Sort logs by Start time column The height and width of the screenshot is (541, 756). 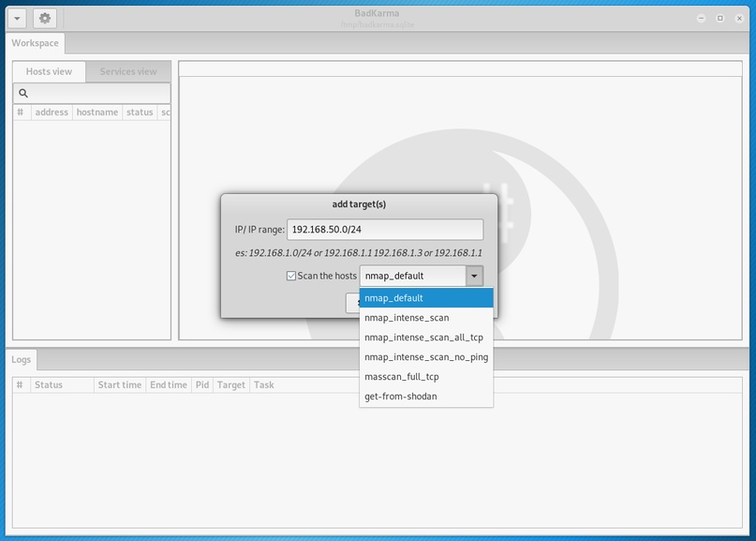pos(120,384)
